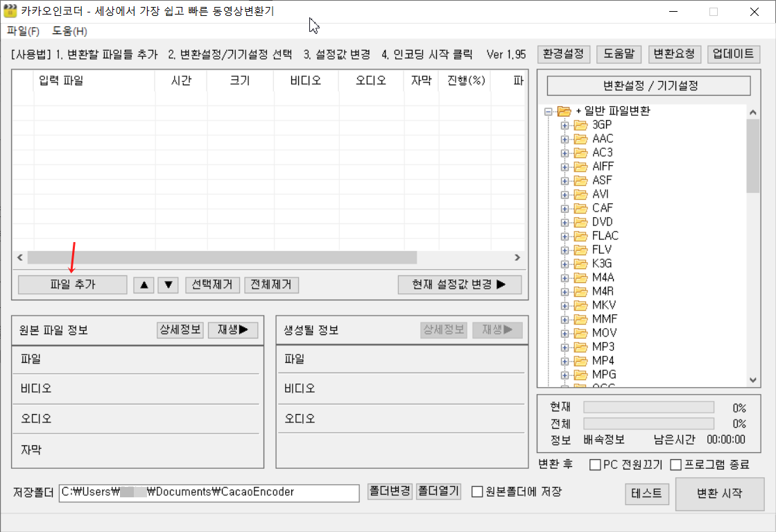Click the 업데이트 button

point(734,54)
